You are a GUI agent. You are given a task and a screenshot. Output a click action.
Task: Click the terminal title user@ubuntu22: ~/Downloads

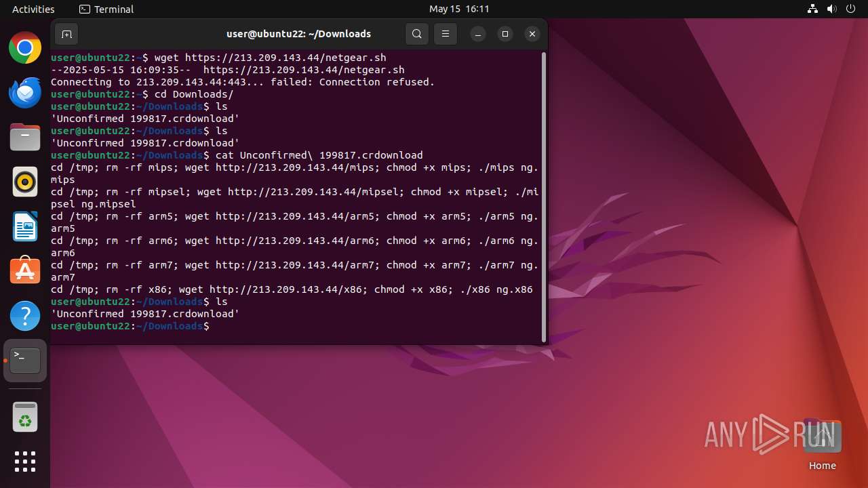tap(298, 34)
